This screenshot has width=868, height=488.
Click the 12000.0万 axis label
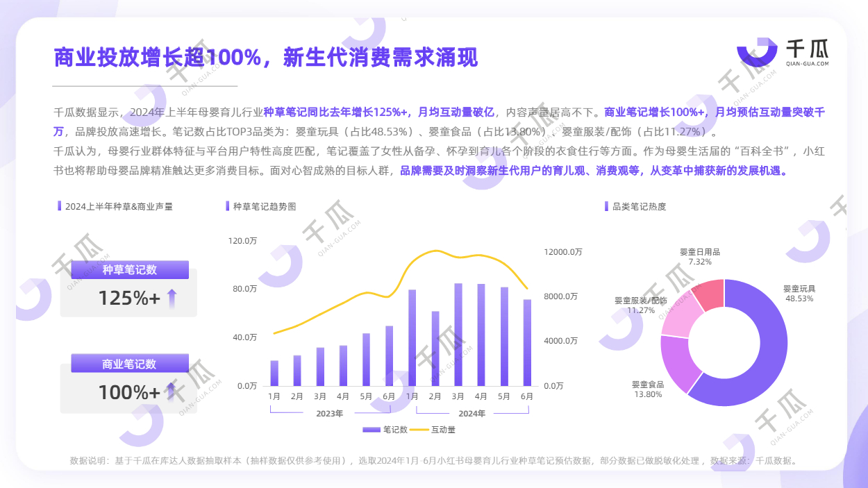(x=562, y=252)
